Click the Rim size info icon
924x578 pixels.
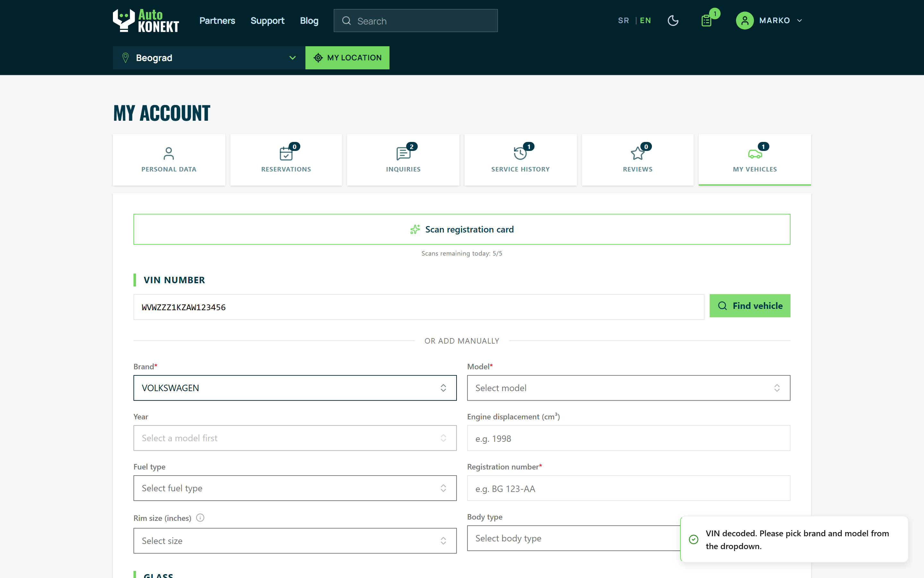pos(200,518)
